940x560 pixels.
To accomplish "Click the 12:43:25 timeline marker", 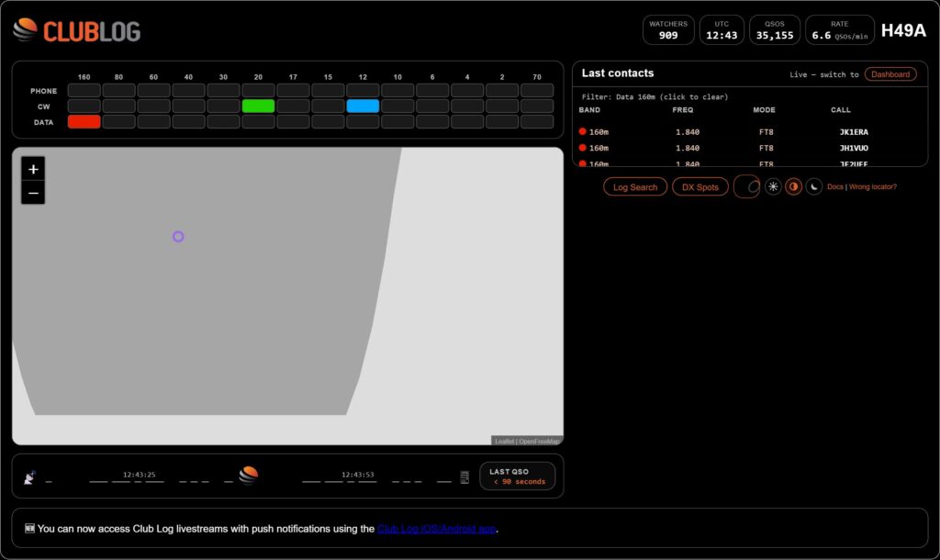I will [140, 475].
